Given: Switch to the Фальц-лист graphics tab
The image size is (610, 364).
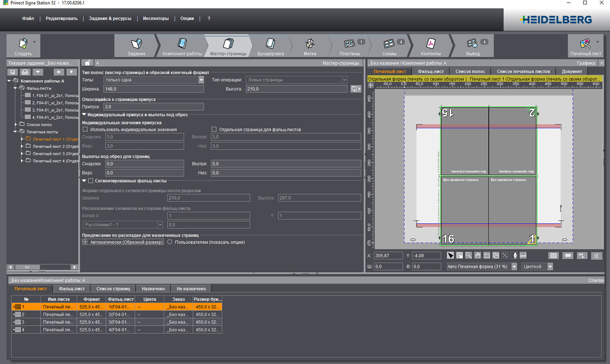Looking at the screenshot, I should coord(431,72).
